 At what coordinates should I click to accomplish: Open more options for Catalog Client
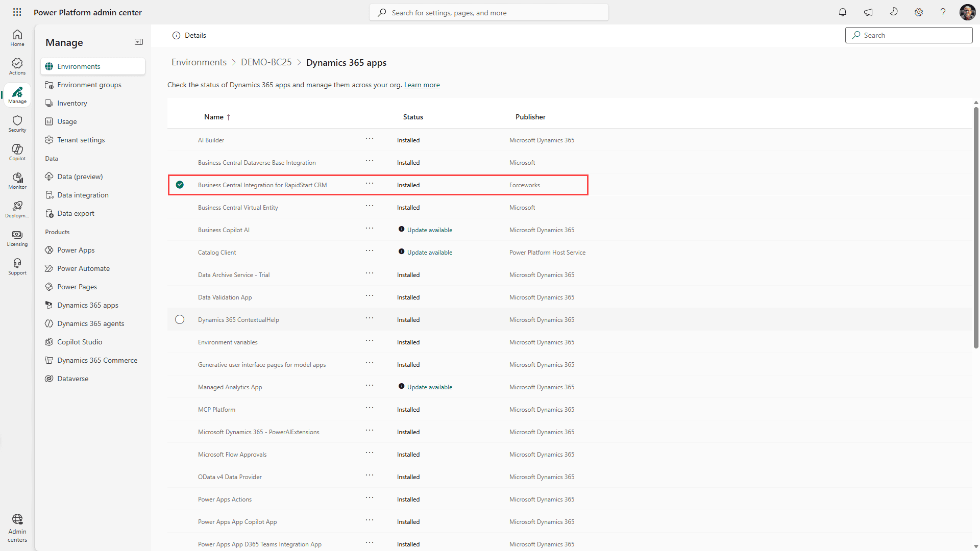pos(370,251)
